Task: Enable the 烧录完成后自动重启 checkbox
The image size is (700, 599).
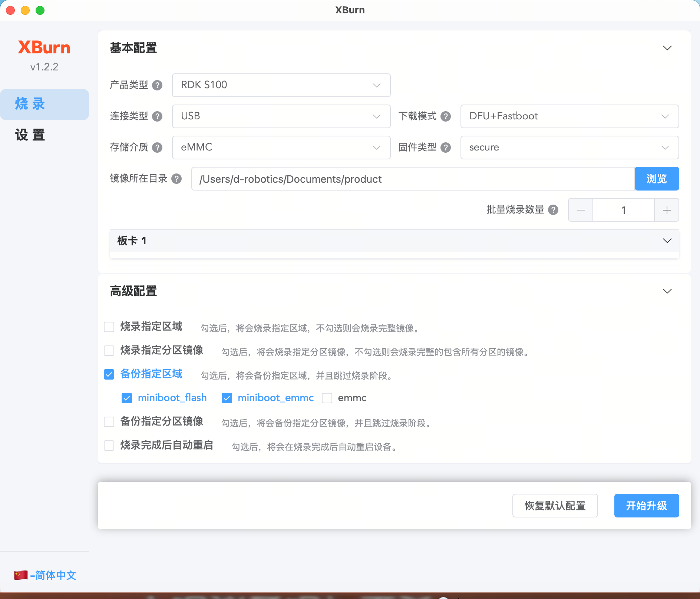Action: point(109,446)
